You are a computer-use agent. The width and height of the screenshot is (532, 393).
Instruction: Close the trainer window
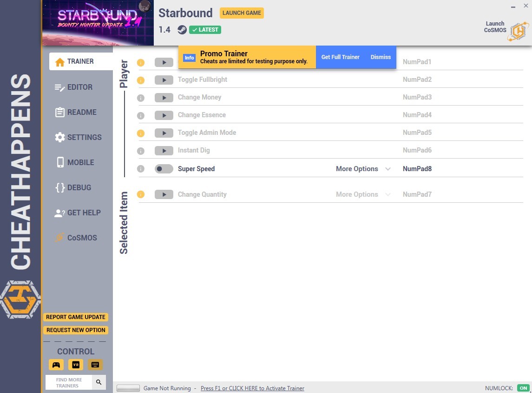[525, 6]
